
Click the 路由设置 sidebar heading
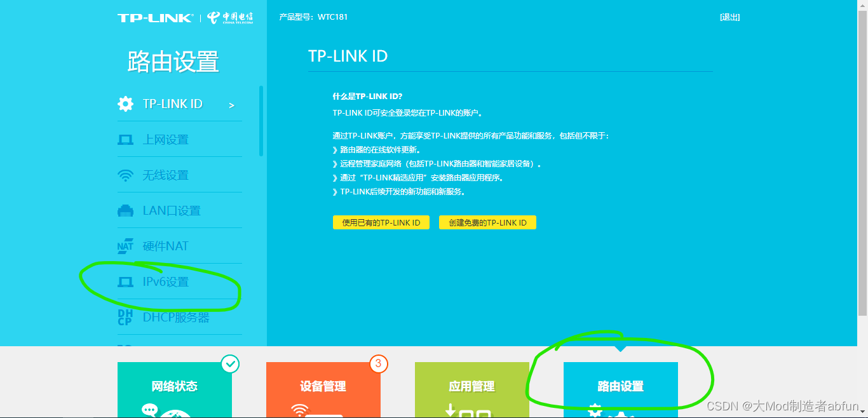pyautogui.click(x=173, y=62)
